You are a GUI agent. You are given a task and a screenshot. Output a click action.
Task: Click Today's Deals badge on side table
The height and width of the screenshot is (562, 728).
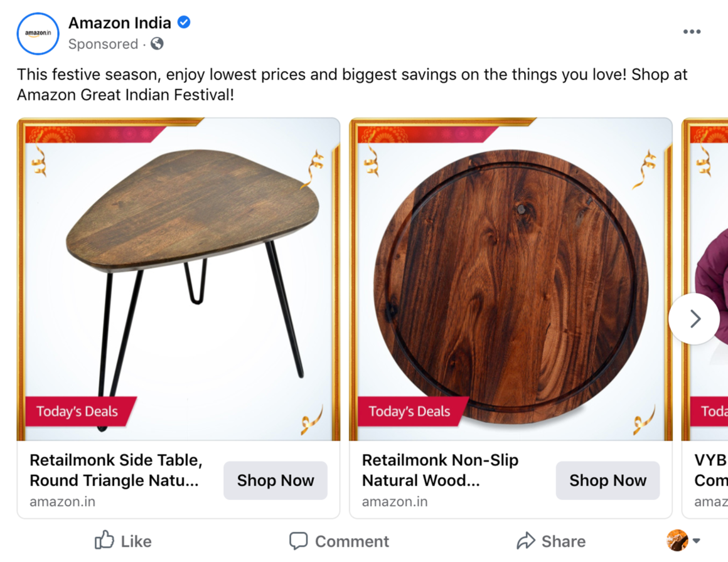(77, 411)
